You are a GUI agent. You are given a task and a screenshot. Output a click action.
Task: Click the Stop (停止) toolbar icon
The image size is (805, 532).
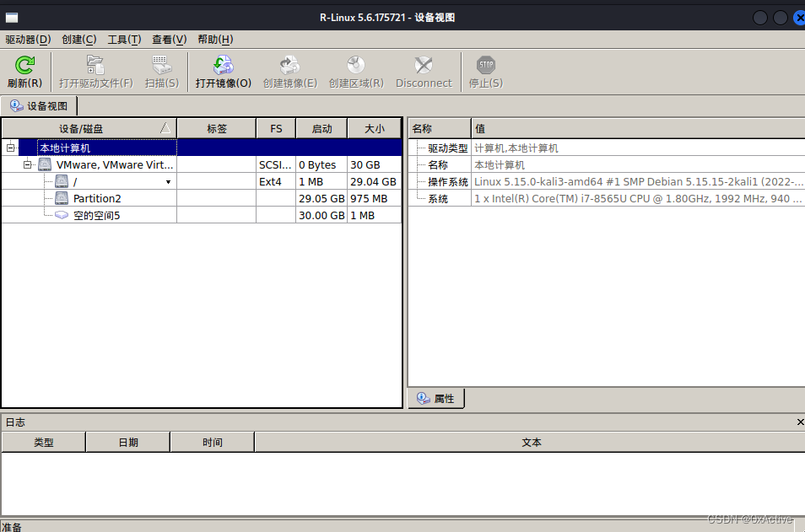point(486,65)
